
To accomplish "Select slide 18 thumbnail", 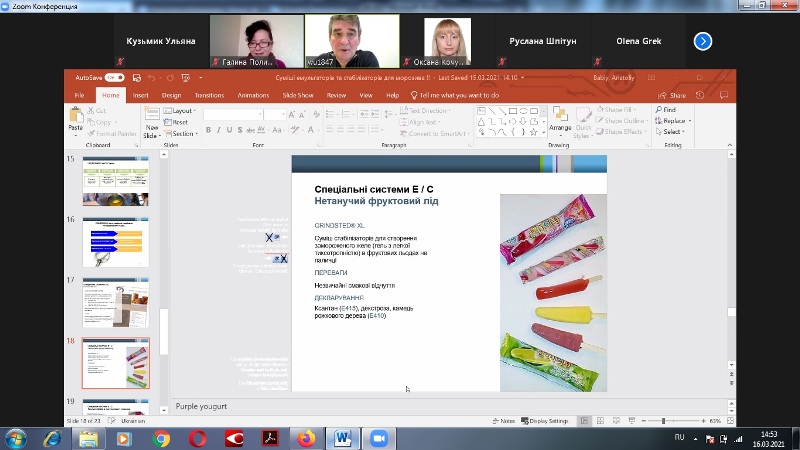I will click(116, 363).
